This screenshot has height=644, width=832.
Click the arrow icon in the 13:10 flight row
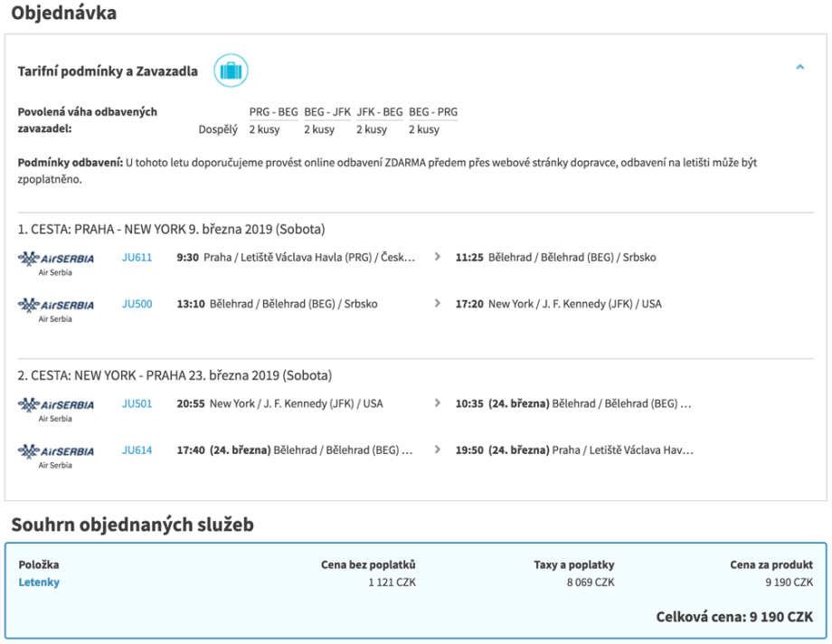pos(438,304)
